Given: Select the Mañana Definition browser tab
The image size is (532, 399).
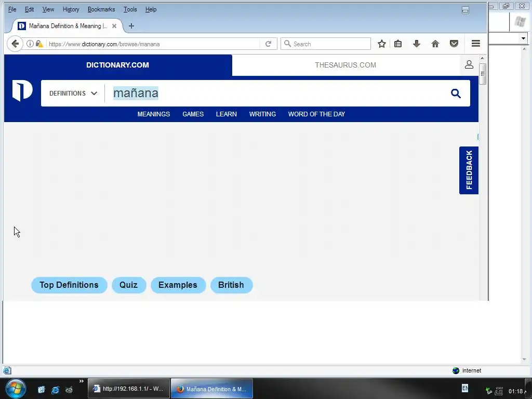Looking at the screenshot, I should coord(68,26).
